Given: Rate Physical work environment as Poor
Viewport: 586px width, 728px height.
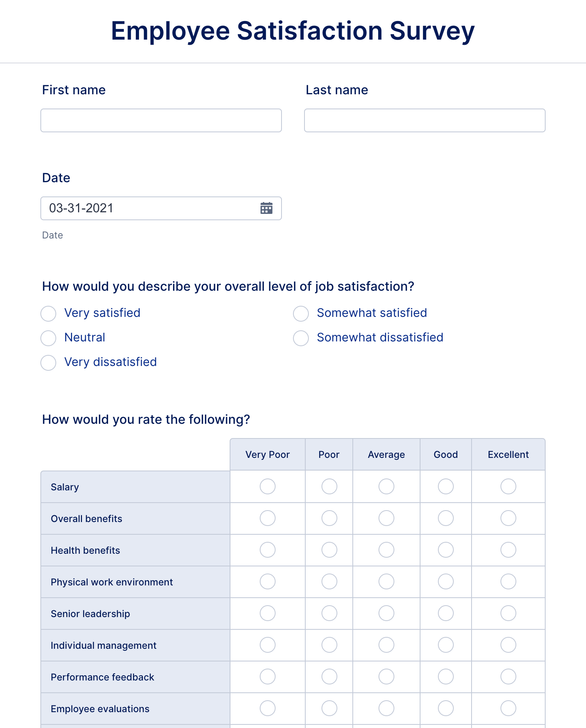Looking at the screenshot, I should pos(329,581).
